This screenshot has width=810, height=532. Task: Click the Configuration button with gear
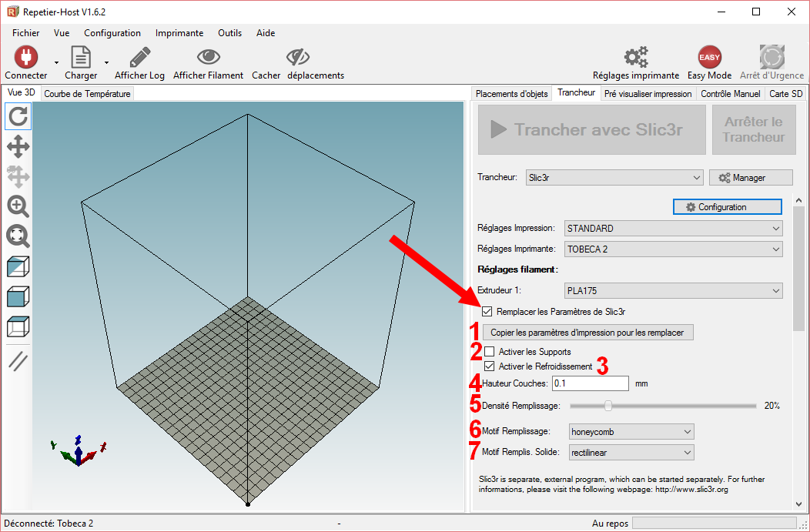pyautogui.click(x=727, y=207)
